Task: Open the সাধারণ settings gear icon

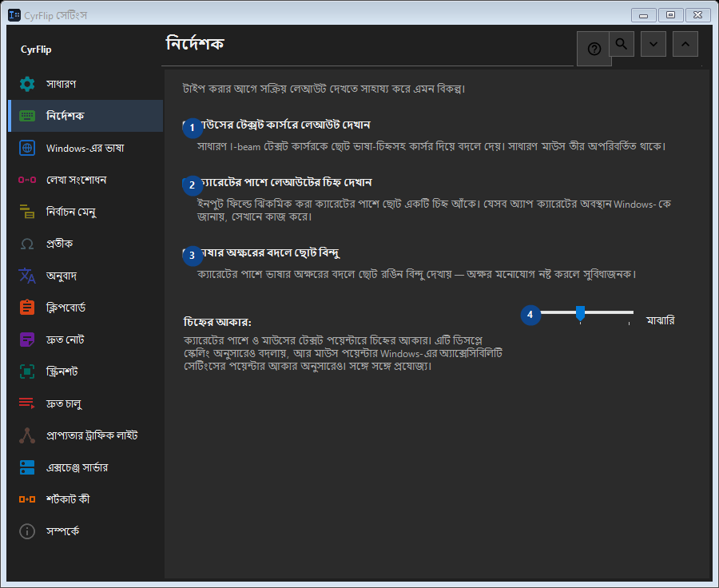Action: pos(27,84)
